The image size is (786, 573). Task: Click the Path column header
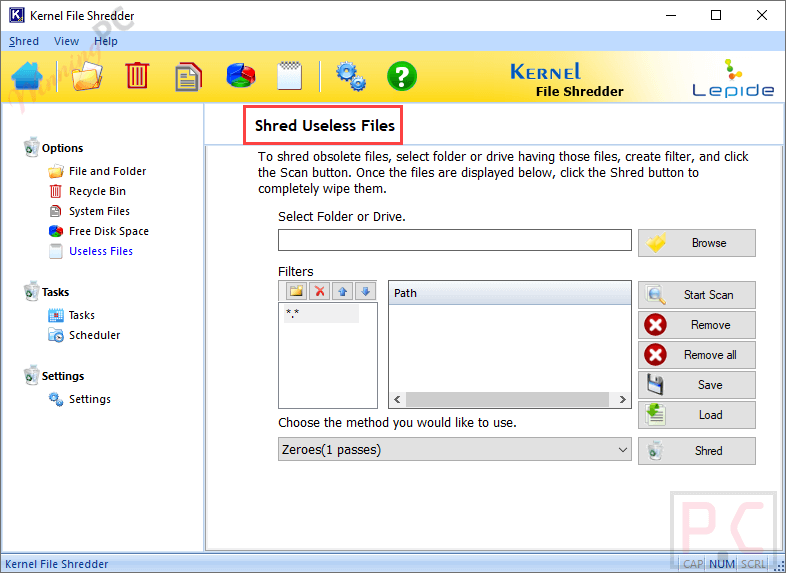pyautogui.click(x=510, y=293)
